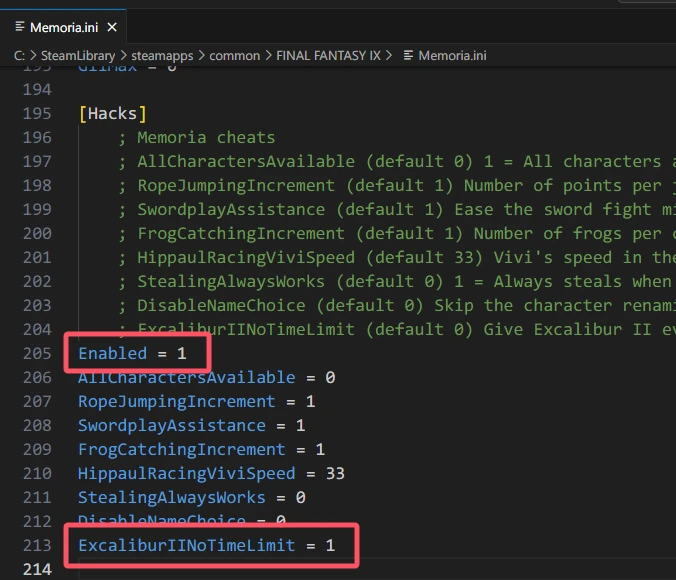The width and height of the screenshot is (676, 580).
Task: Click 'RopeJumpingIncrement = 1' on line 207
Action: click(197, 402)
